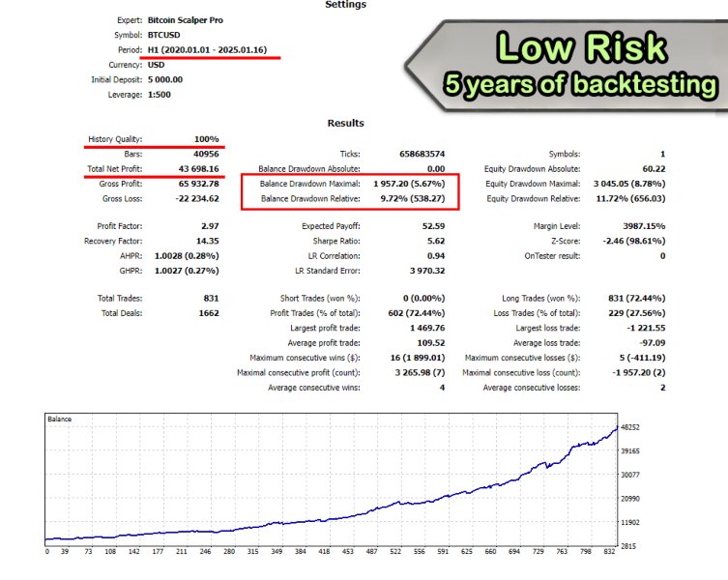The image size is (728, 580).
Task: Select the Ticks value 658683574
Action: tap(422, 154)
